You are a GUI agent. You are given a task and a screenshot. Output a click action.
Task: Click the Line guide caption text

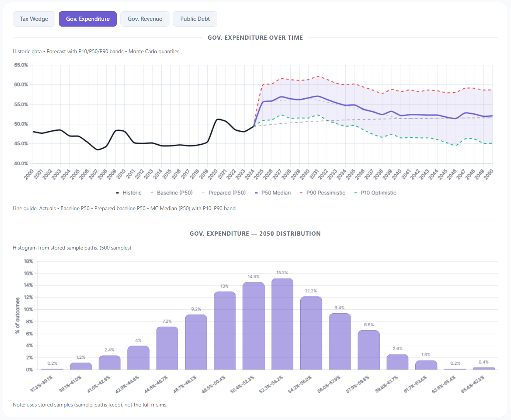point(124,208)
